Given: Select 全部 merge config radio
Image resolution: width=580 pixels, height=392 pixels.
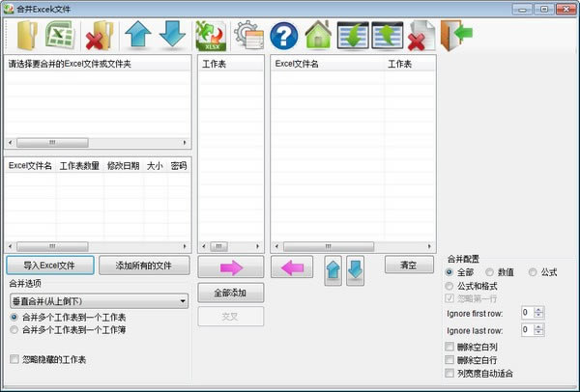Looking at the screenshot, I should (x=449, y=272).
